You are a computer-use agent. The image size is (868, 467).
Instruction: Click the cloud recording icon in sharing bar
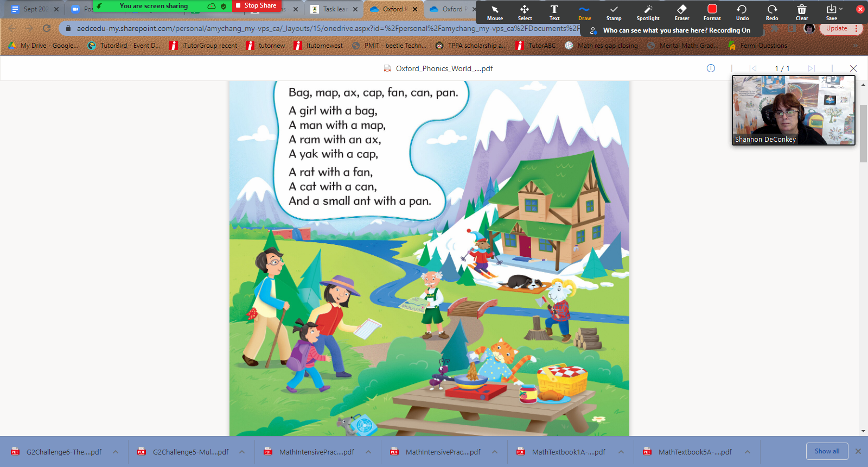pos(212,6)
